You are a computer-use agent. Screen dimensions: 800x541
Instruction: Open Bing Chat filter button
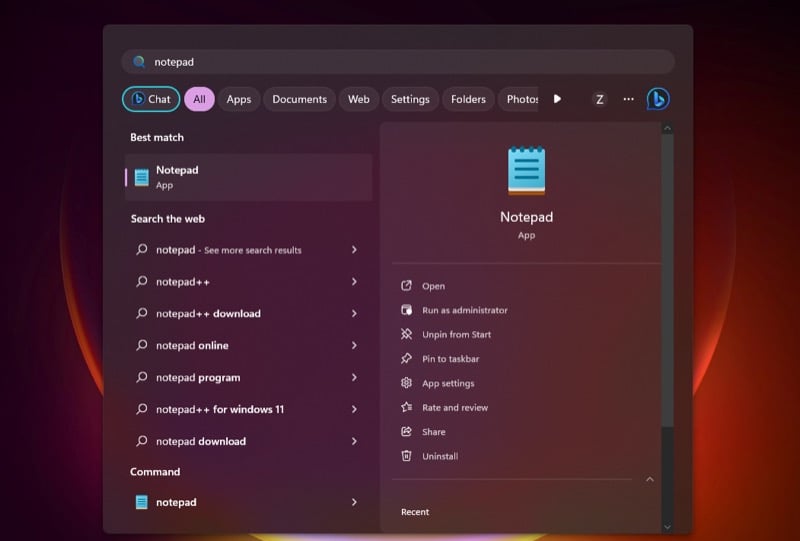pos(151,99)
